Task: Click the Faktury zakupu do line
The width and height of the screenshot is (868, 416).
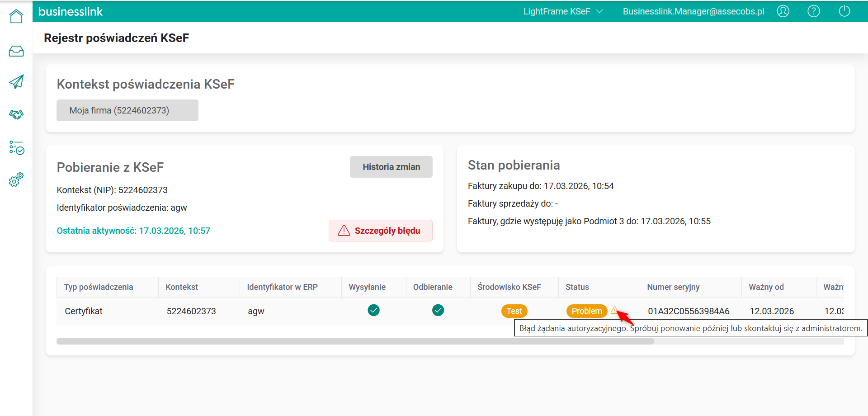Action: [541, 186]
